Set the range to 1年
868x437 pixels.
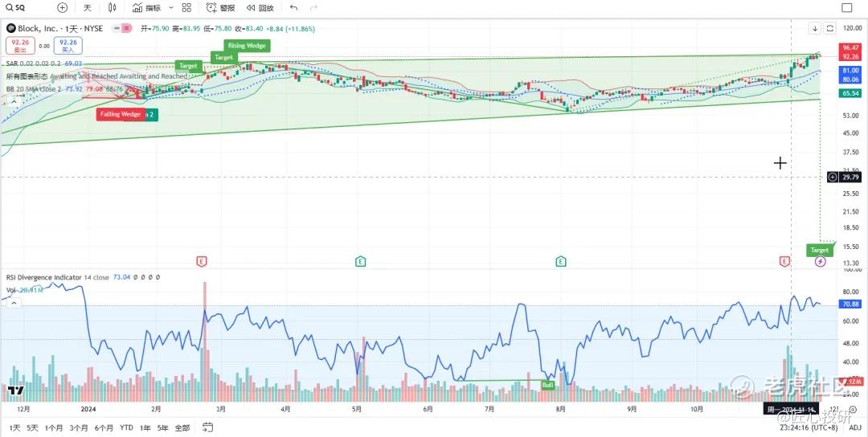click(x=145, y=427)
